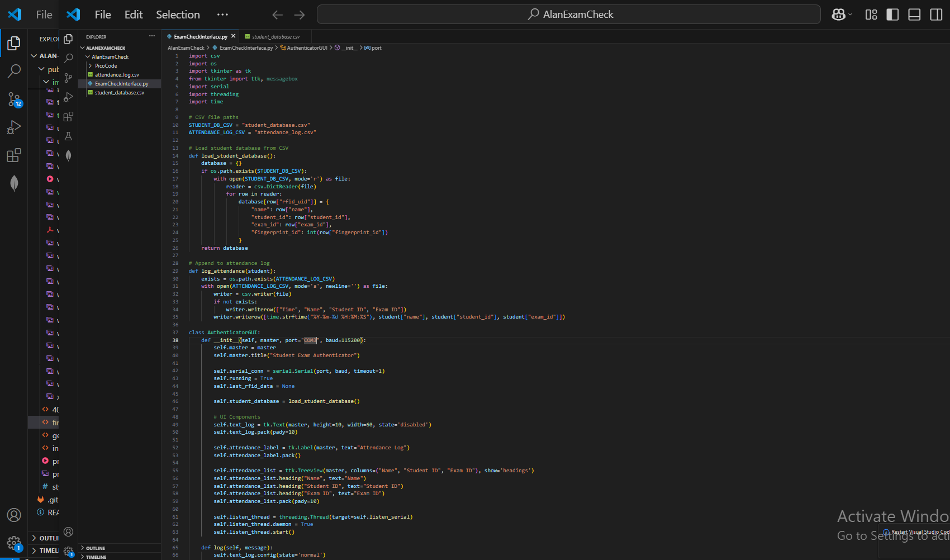This screenshot has height=560, width=950.
Task: Switch to student_database.csv tab
Action: pyautogui.click(x=275, y=37)
